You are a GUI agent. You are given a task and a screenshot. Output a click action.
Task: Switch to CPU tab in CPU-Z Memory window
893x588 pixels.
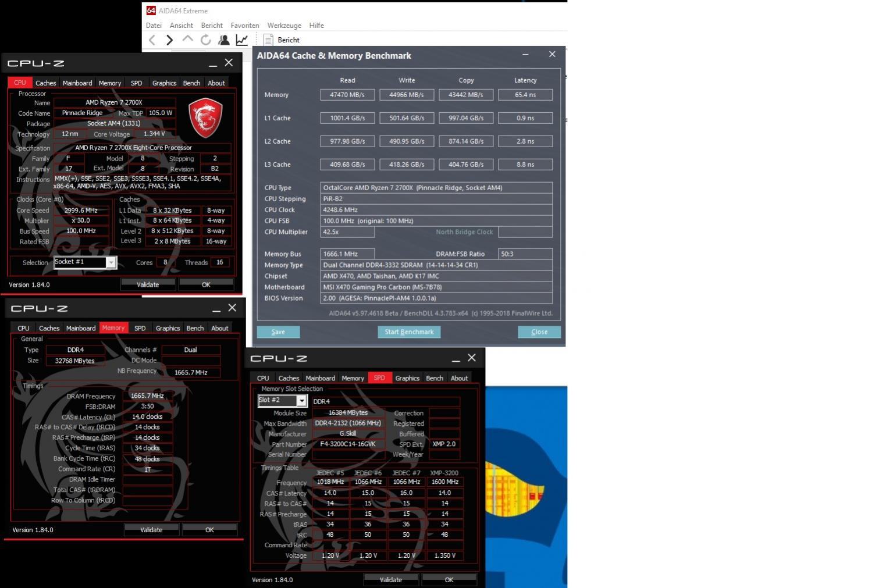point(23,328)
